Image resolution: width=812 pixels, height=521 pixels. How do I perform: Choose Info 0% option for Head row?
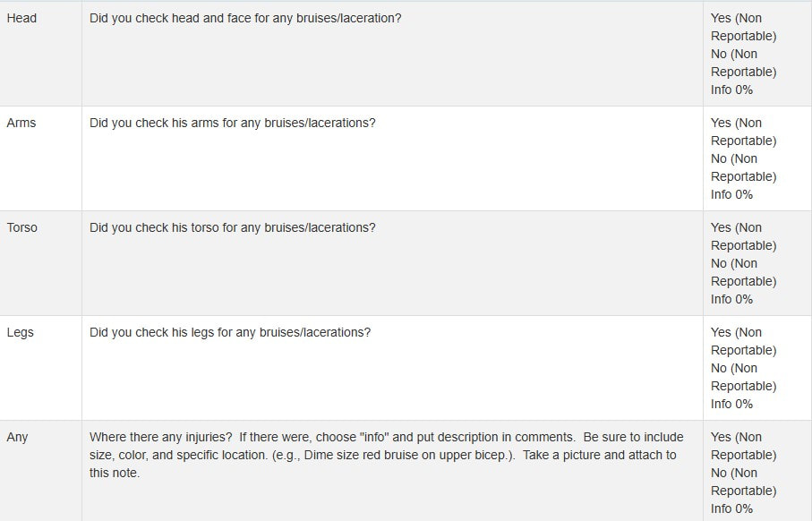click(731, 90)
